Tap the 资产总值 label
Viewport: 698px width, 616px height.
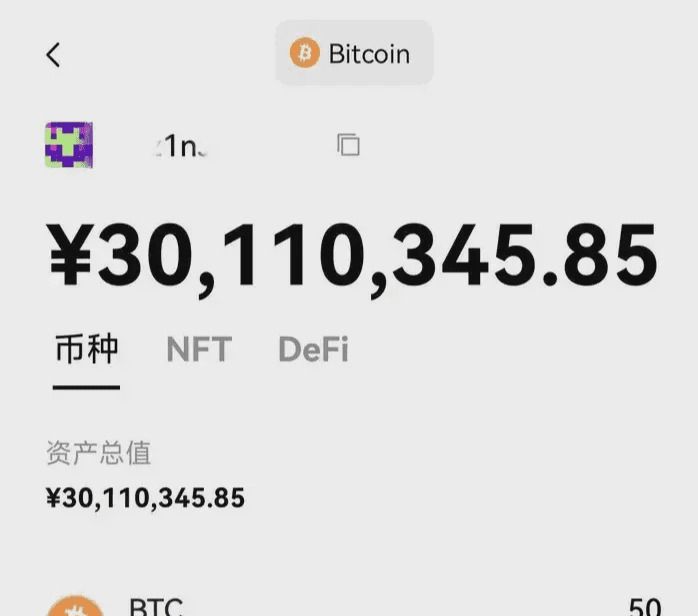tap(99, 453)
